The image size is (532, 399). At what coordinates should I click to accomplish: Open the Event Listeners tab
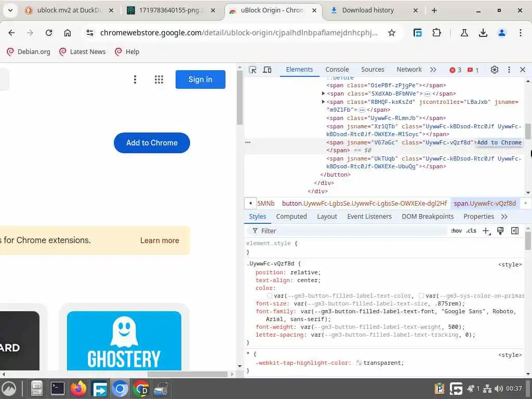click(x=369, y=217)
